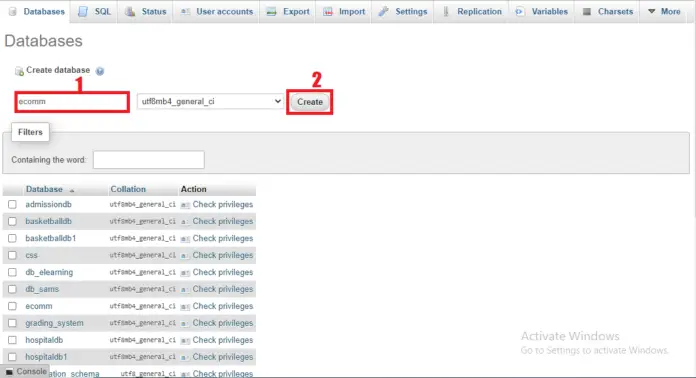The image size is (696, 378).
Task: Open the Import tab
Action: 344,12
